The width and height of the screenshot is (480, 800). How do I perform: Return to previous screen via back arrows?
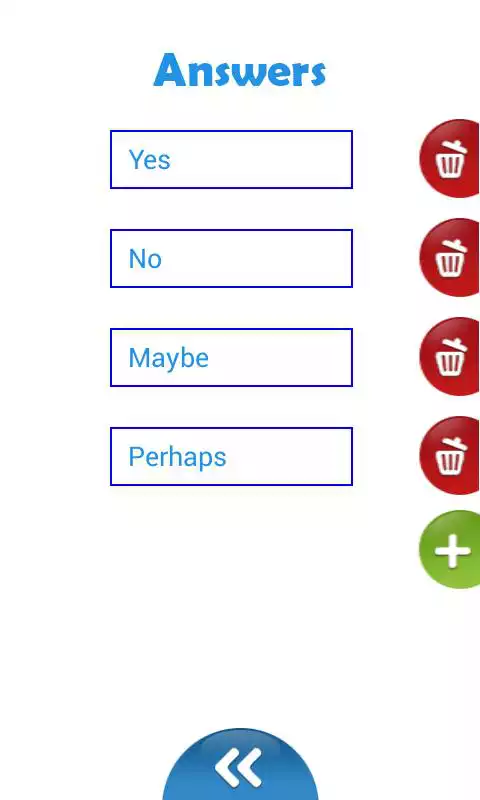[240, 764]
